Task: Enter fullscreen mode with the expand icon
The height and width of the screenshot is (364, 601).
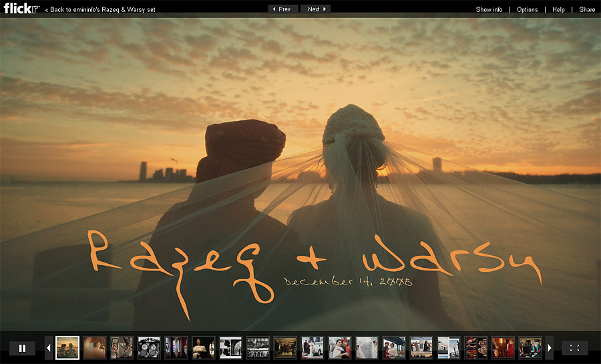Action: coord(574,348)
